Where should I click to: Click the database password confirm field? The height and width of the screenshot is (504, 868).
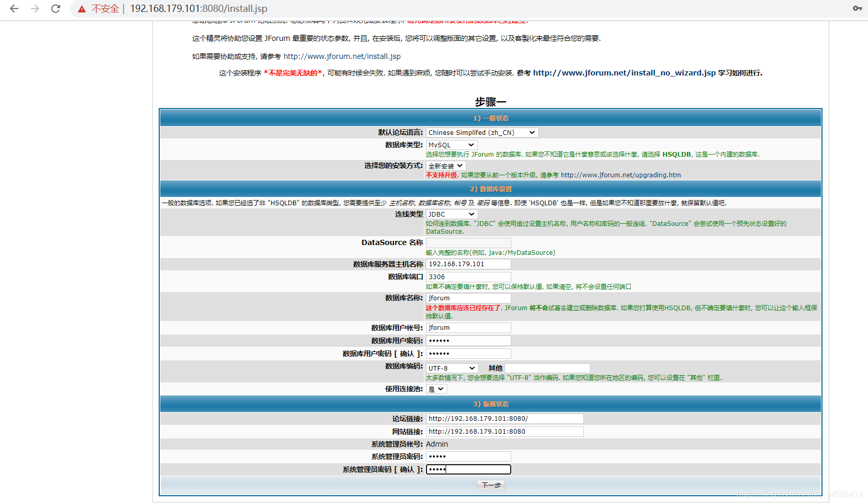(468, 354)
